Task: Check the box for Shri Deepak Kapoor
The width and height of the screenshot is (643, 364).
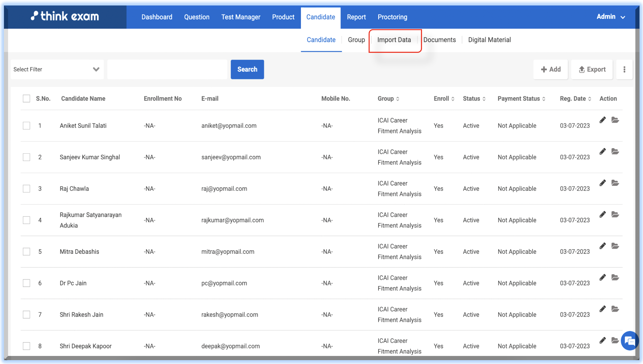Action: tap(26, 346)
